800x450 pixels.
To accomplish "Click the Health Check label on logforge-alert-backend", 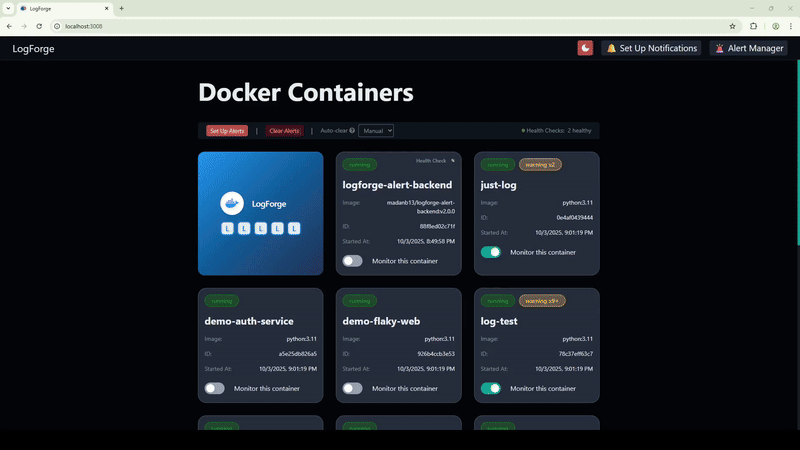I will pos(431,161).
